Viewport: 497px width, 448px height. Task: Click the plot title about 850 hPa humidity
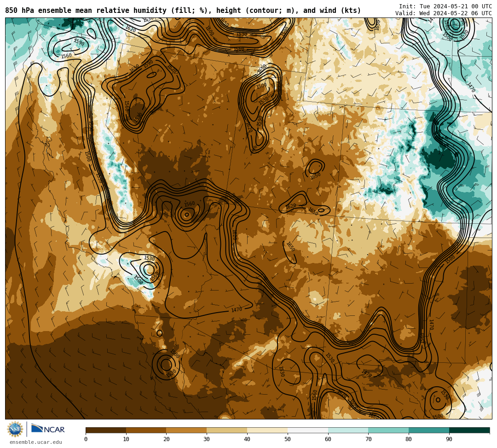pos(183,11)
